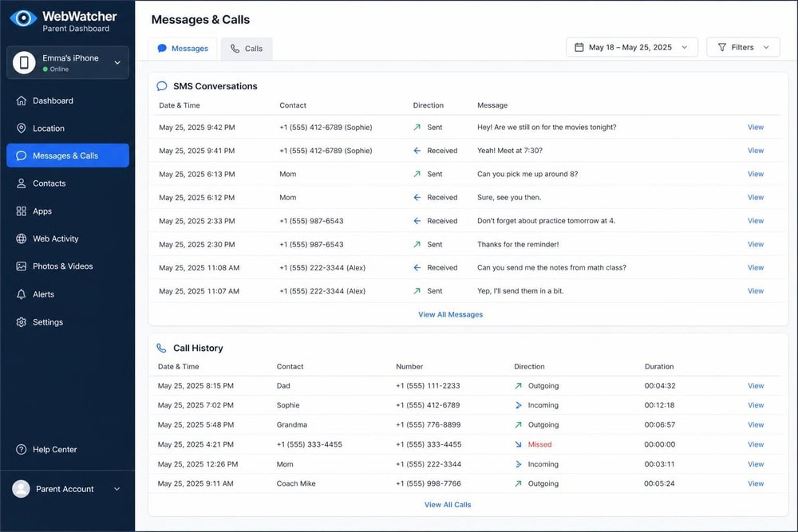Click the Duration column header

click(x=659, y=366)
